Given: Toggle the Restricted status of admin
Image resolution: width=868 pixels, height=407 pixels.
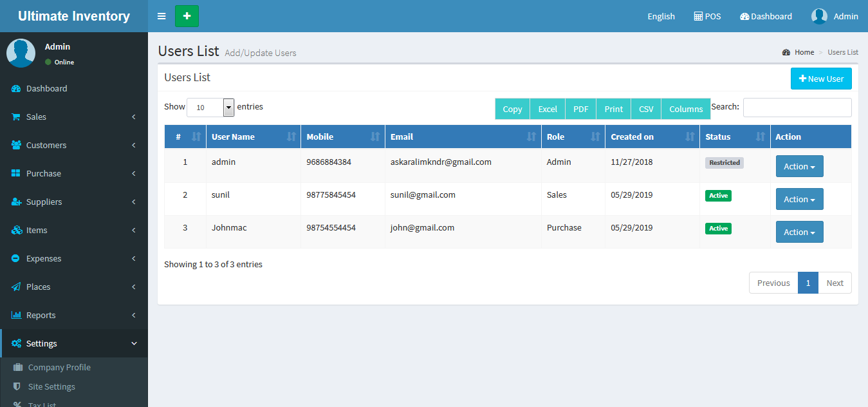Looking at the screenshot, I should [x=724, y=163].
